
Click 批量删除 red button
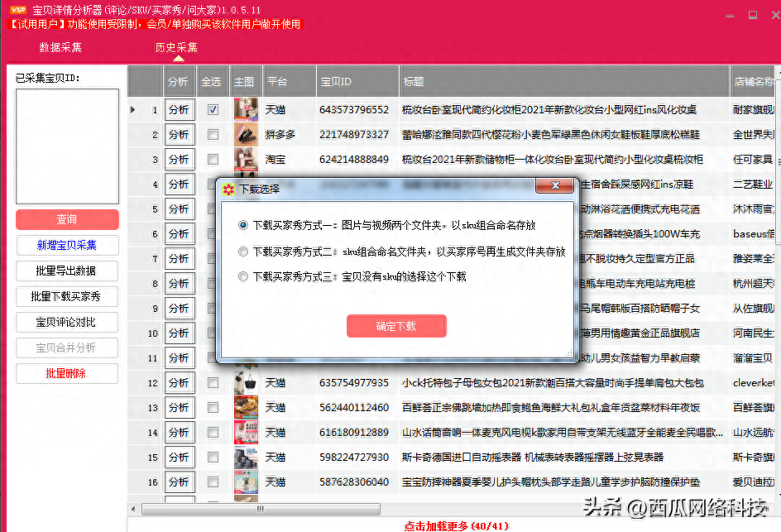coord(67,373)
